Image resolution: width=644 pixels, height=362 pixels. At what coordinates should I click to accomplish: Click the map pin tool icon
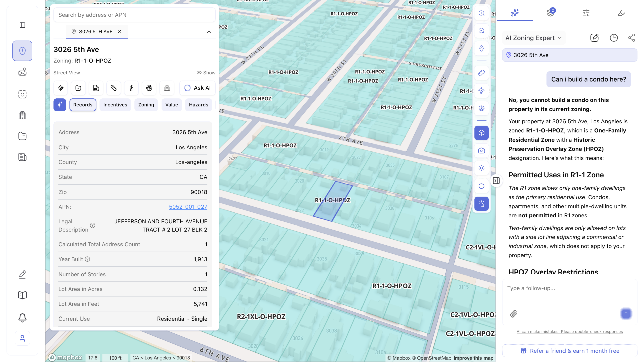pyautogui.click(x=481, y=48)
